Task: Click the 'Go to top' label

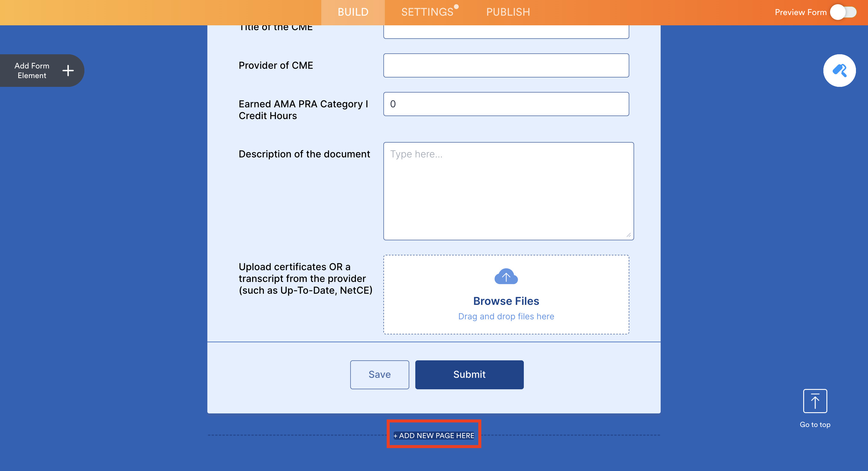Action: (x=815, y=425)
